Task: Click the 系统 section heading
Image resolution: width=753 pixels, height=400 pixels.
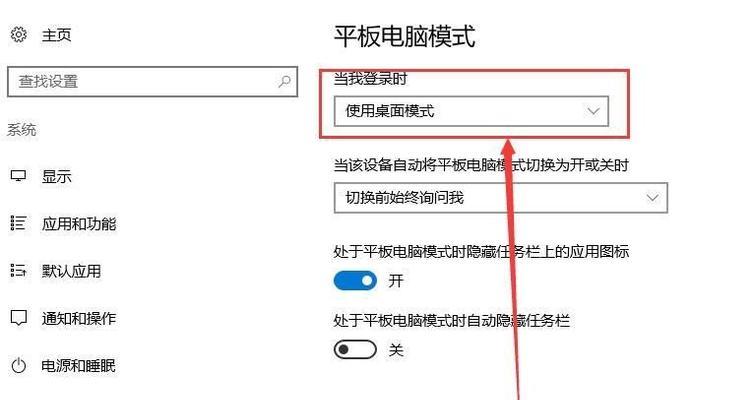Action: (22, 130)
